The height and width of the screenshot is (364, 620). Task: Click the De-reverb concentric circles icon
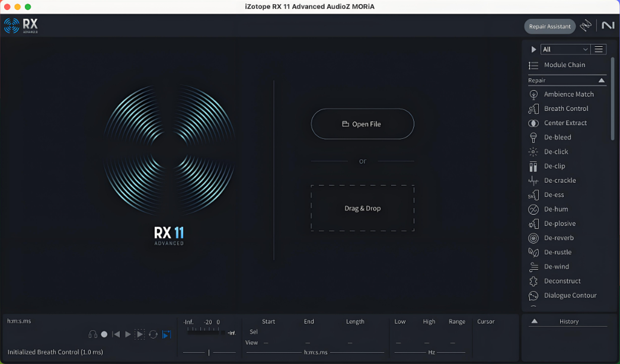pos(533,238)
